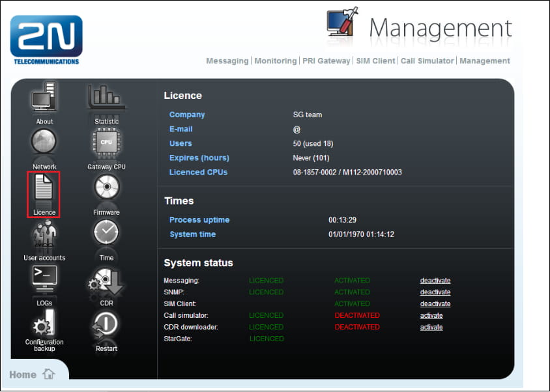Click the 'Expires (hours)' label
Image resolution: width=550 pixels, height=392 pixels.
(x=199, y=158)
